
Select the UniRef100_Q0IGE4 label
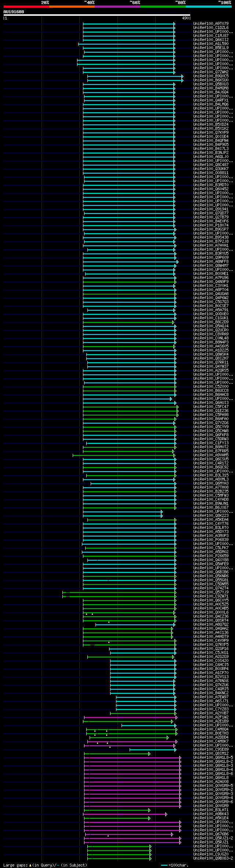pyautogui.click(x=211, y=136)
